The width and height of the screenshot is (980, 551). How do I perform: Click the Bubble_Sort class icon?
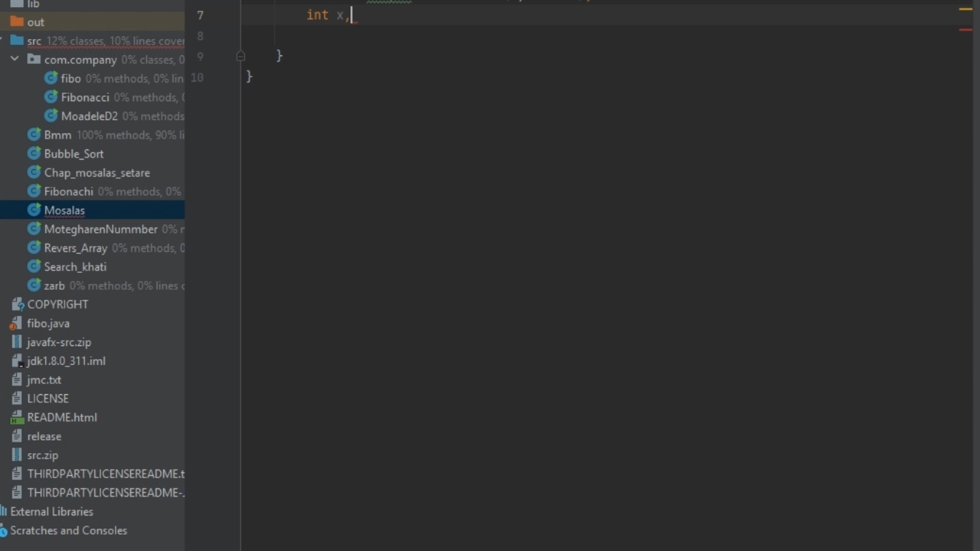34,154
